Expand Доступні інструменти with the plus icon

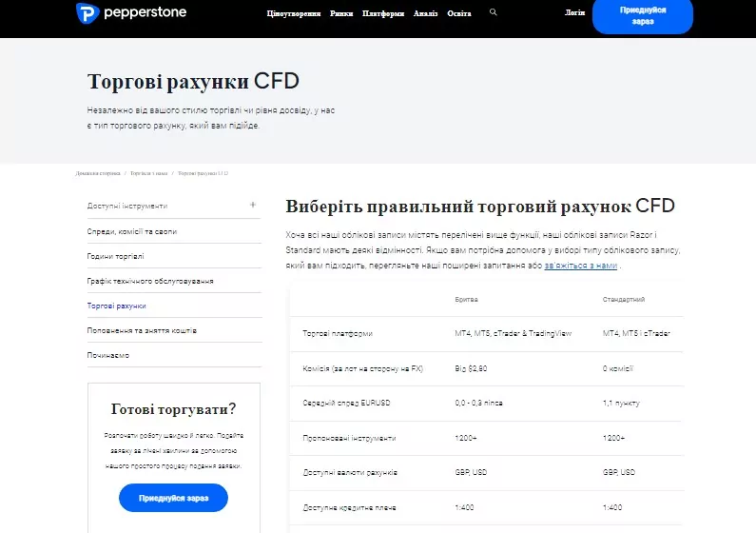tap(253, 205)
